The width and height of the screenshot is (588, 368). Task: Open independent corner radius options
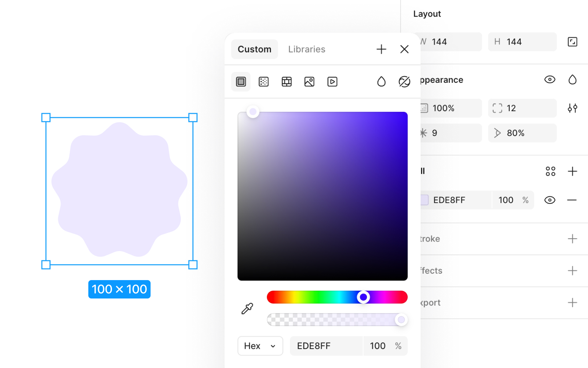(x=573, y=108)
